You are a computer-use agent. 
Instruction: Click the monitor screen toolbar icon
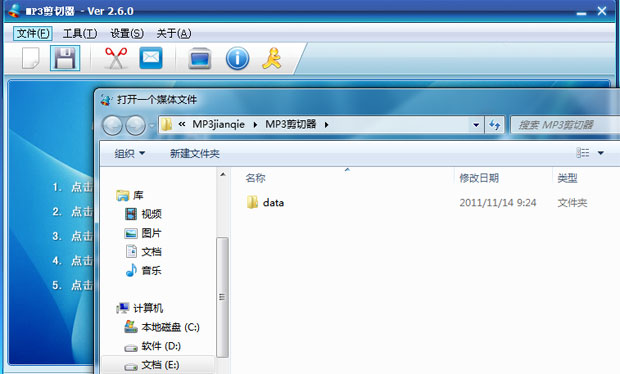click(x=200, y=59)
